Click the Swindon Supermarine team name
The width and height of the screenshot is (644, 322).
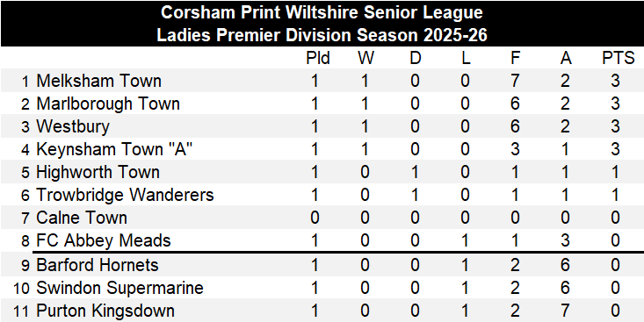(120, 289)
